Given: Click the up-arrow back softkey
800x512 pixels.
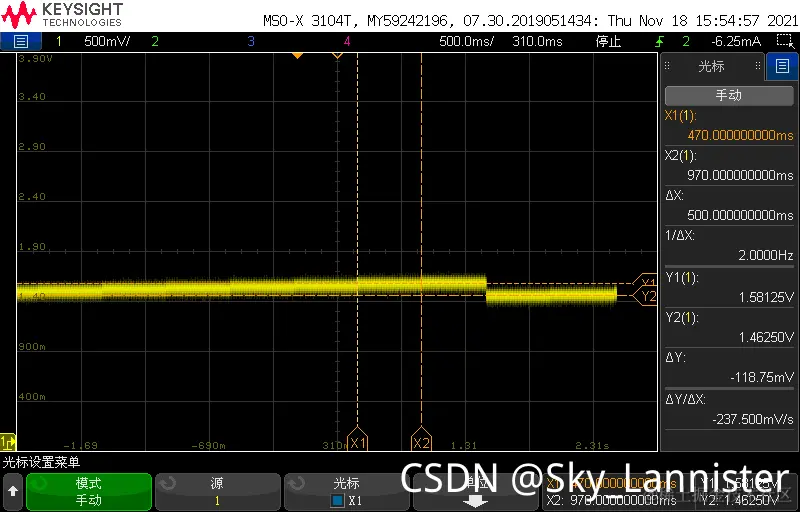Looking at the screenshot, I should pyautogui.click(x=13, y=492).
